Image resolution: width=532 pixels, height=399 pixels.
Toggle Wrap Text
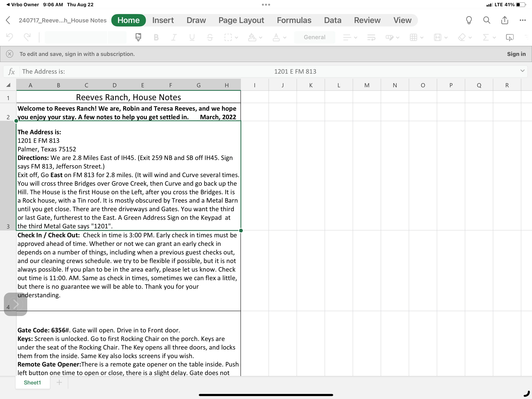[x=371, y=37]
